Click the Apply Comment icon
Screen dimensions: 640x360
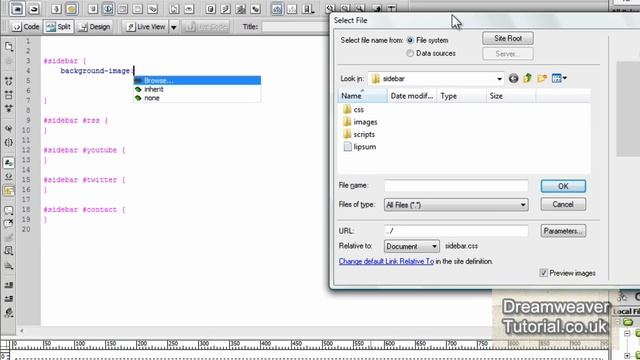click(9, 211)
